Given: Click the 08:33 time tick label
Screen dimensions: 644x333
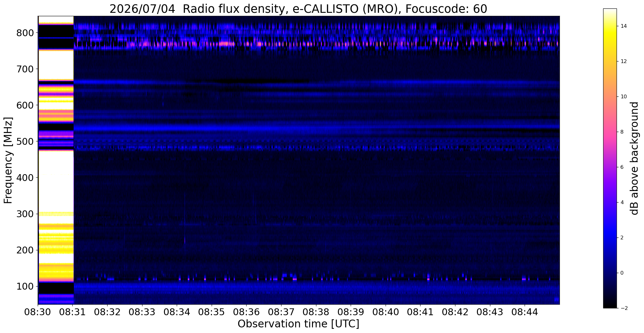Looking at the screenshot, I should pyautogui.click(x=142, y=312).
